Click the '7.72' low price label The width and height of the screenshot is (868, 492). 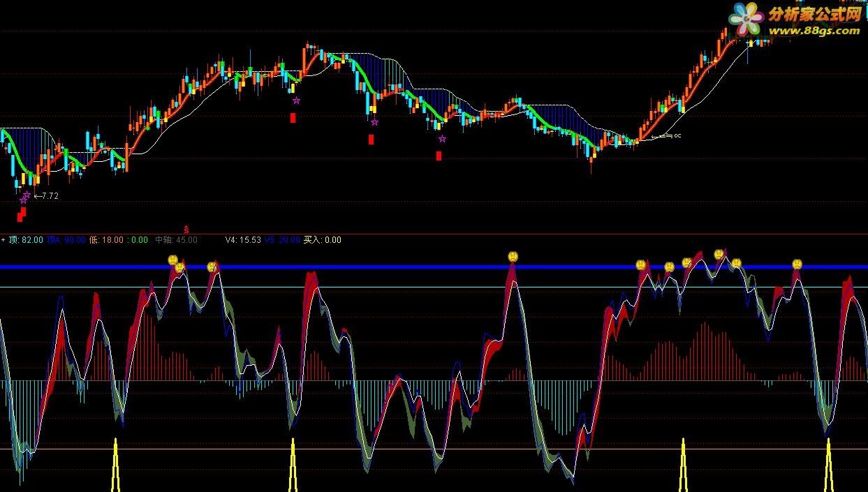50,196
